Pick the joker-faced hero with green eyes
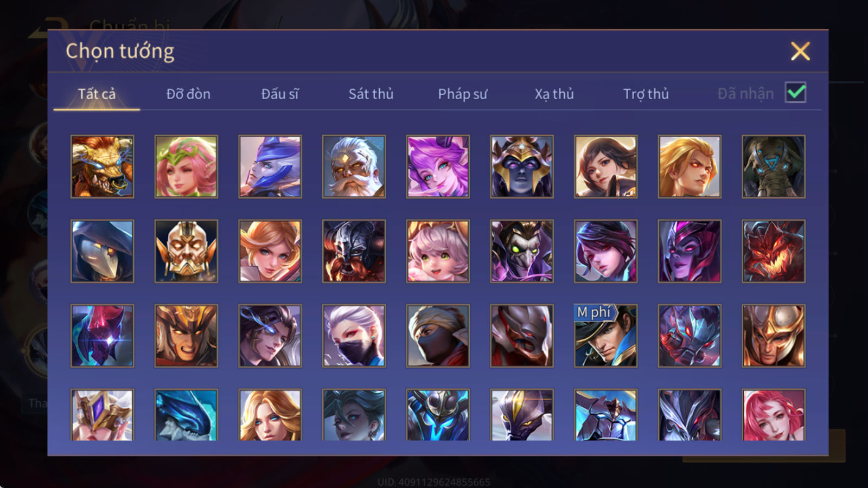868x488 pixels. [x=522, y=251]
